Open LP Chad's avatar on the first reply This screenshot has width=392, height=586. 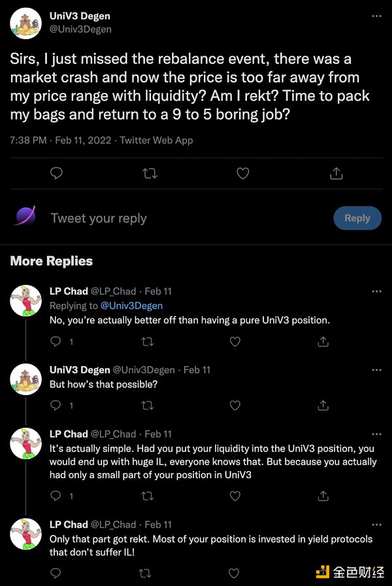tap(26, 301)
